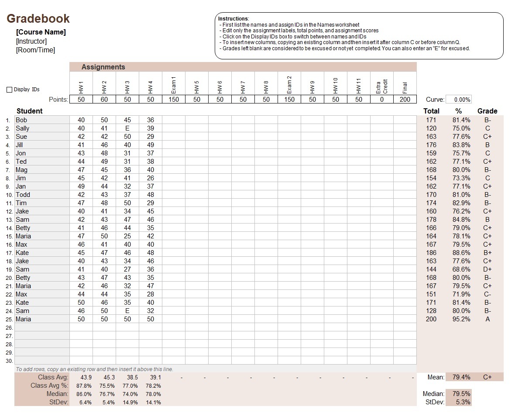
Task: Select the HW 1 points cell
Action: (81, 100)
